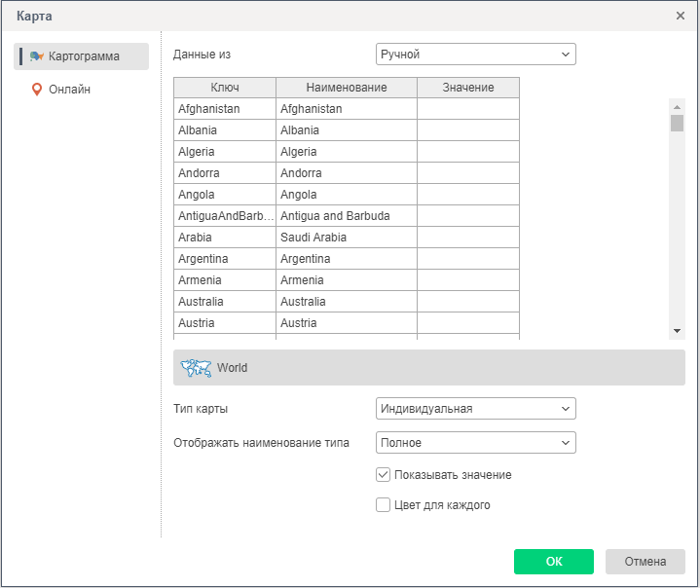Close the Карта dialog window
This screenshot has width=700, height=588.
(x=681, y=16)
